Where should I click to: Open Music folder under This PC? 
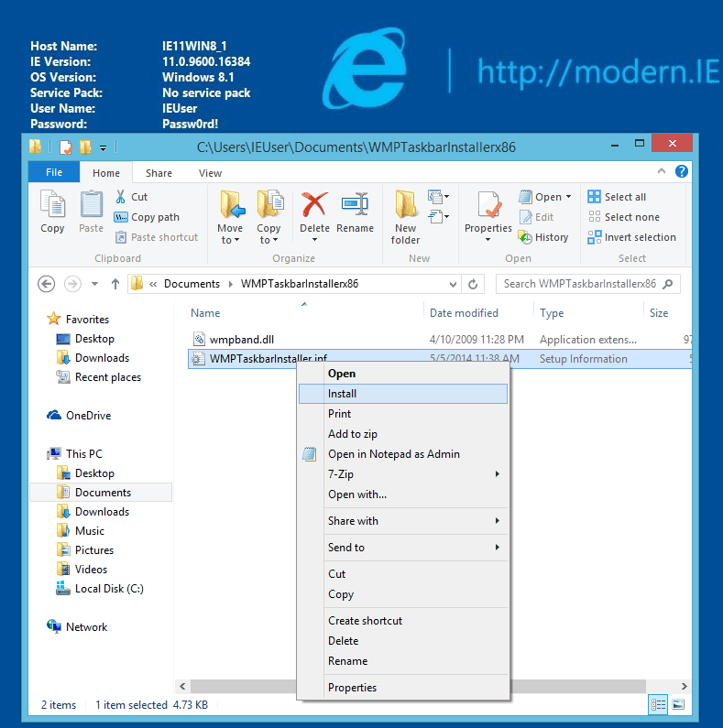tap(81, 531)
